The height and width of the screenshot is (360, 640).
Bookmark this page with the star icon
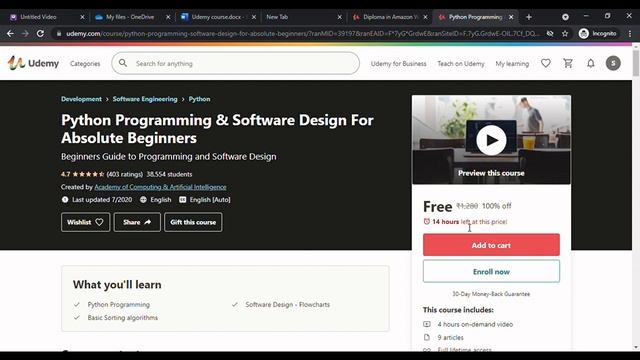[x=565, y=33]
